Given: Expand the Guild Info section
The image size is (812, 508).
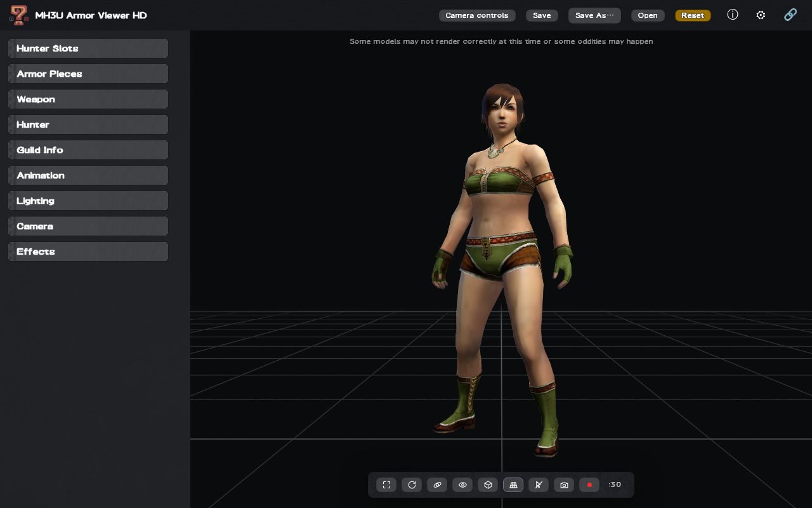Looking at the screenshot, I should point(88,150).
